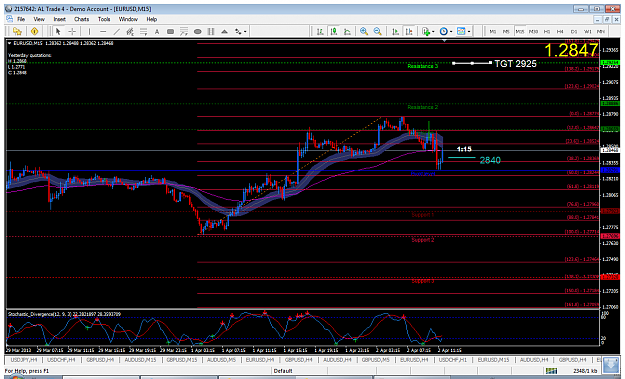Click the chart shift triangle marker
Image resolution: width=625 pixels, height=379 pixels.
pyautogui.click(x=444, y=40)
